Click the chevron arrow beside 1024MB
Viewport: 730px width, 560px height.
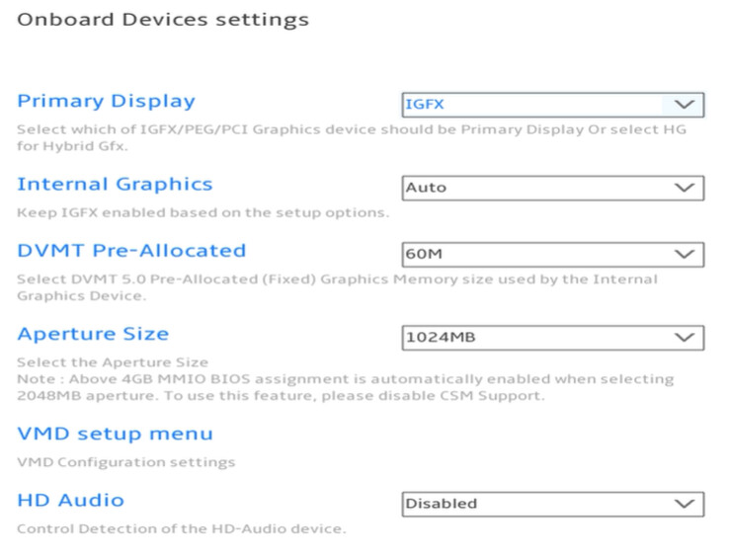[684, 338]
